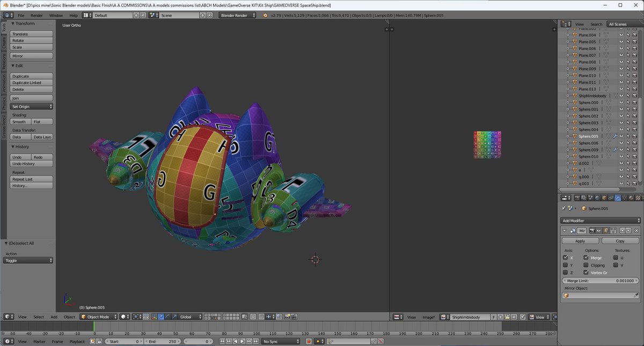
Task: Open the Material sphere tab icon
Action: [631, 198]
